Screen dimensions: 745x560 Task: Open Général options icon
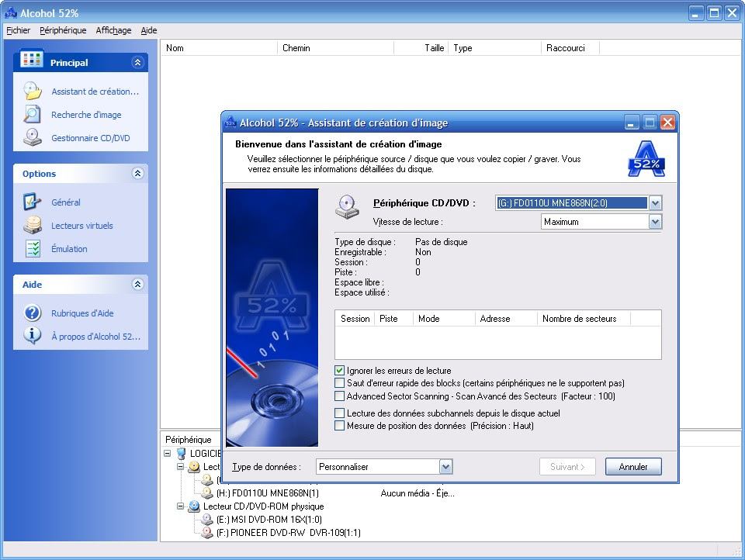(32, 202)
